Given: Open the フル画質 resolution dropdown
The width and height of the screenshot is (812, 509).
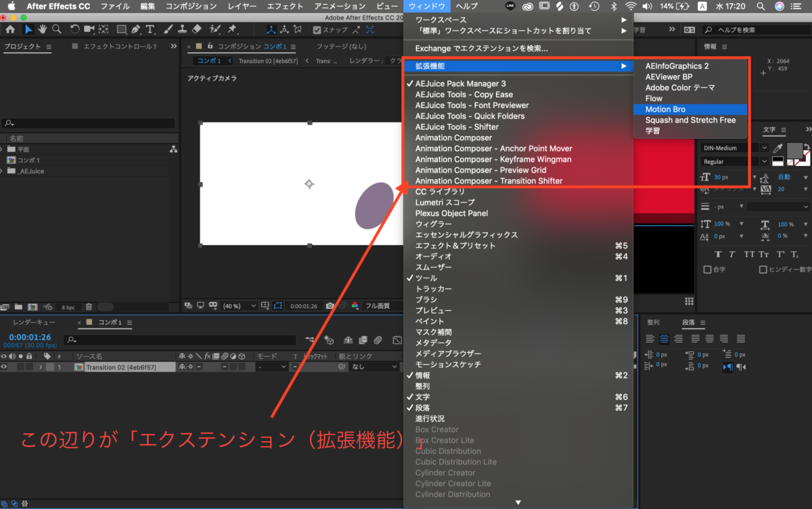Looking at the screenshot, I should click(382, 306).
